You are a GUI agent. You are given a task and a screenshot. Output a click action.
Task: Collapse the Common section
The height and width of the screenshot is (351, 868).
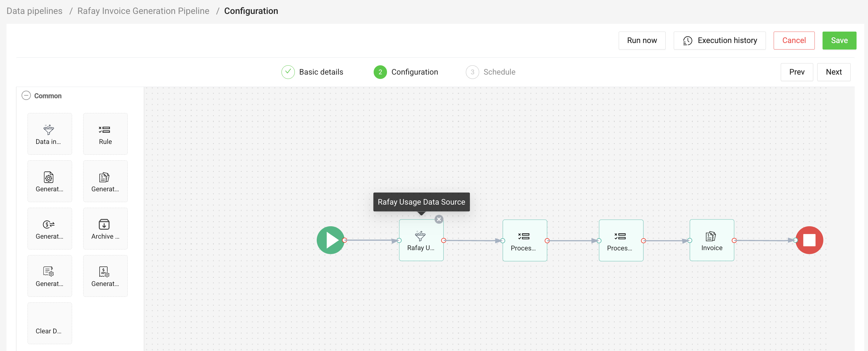coord(26,95)
